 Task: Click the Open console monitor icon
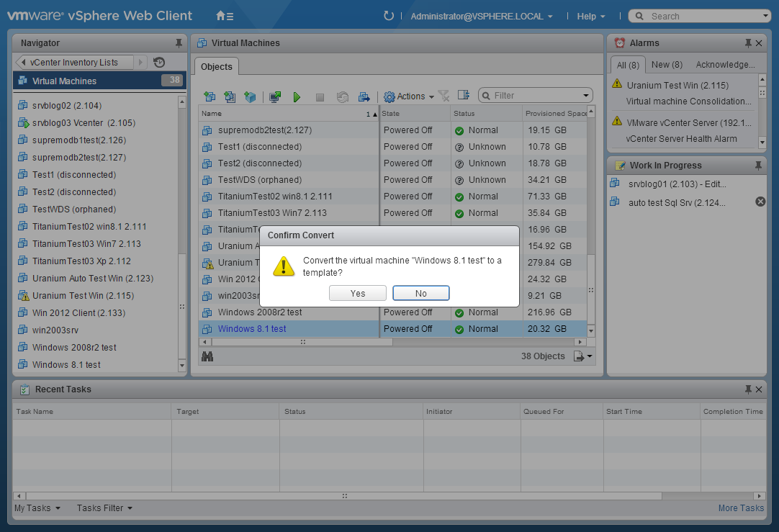click(x=275, y=96)
